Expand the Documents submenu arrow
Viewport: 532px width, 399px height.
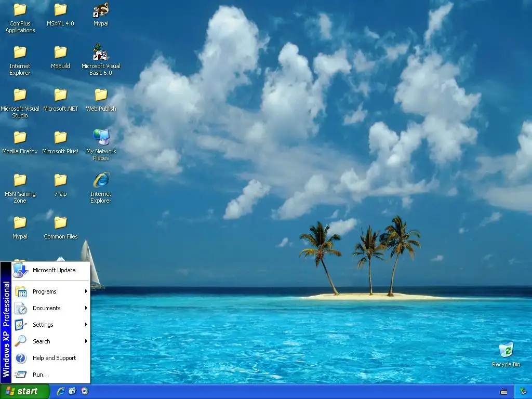[x=86, y=308]
